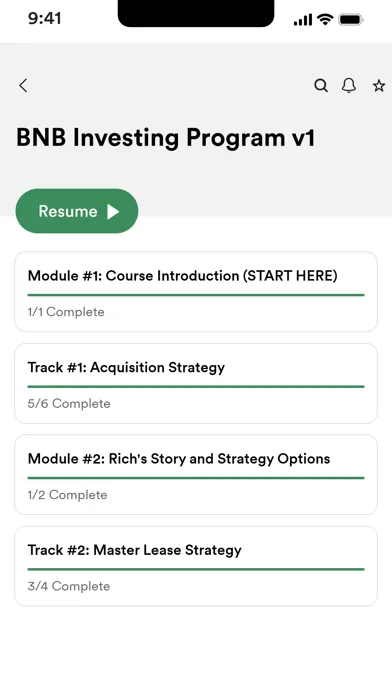
Task: Click the 9:41 clock in the status bar
Action: (x=45, y=19)
